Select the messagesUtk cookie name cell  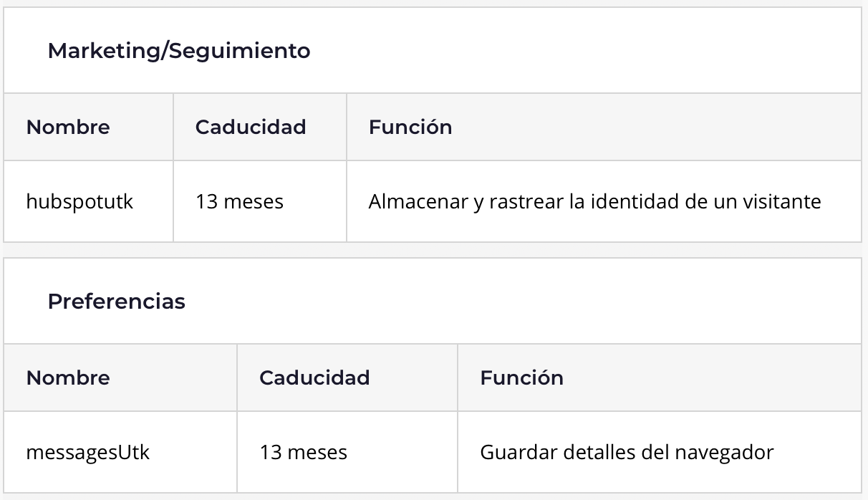coord(88,453)
